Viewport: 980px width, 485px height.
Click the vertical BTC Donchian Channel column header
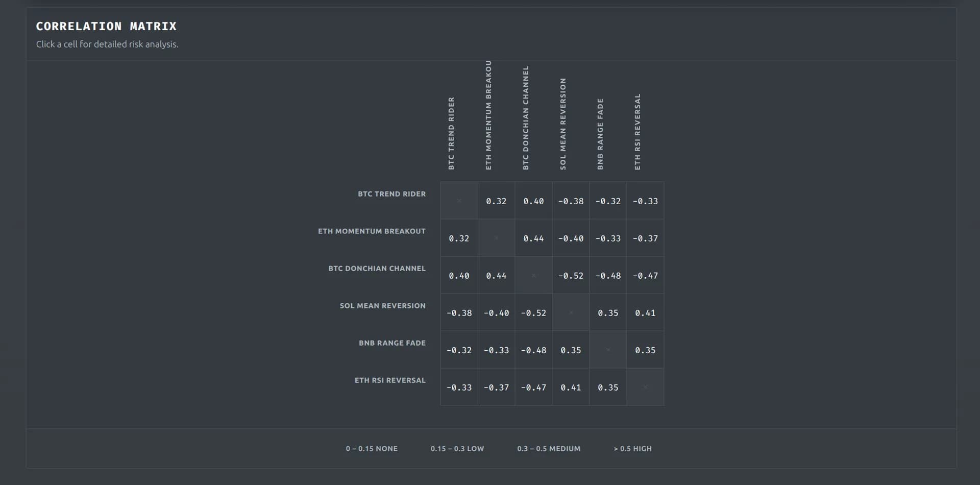(526, 118)
